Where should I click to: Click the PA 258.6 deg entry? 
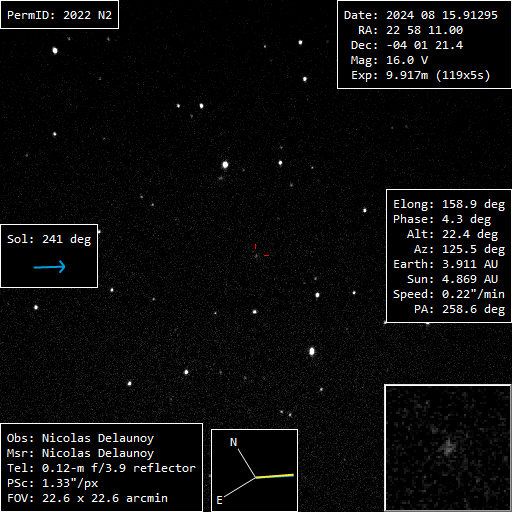coord(459,309)
